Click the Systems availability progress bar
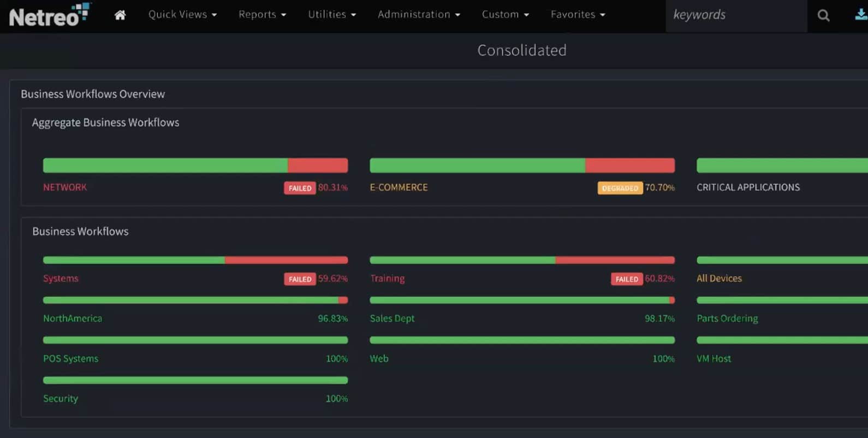The height and width of the screenshot is (438, 868). 195,260
